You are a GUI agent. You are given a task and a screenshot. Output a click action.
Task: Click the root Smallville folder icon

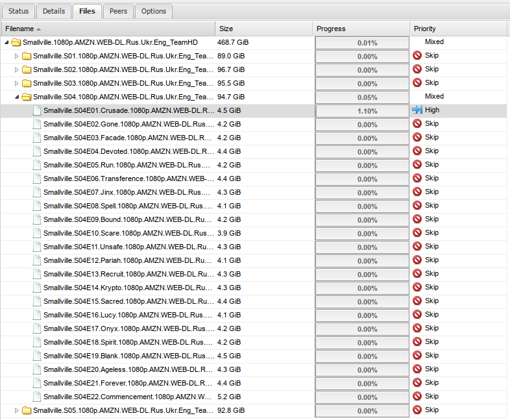[x=16, y=42]
